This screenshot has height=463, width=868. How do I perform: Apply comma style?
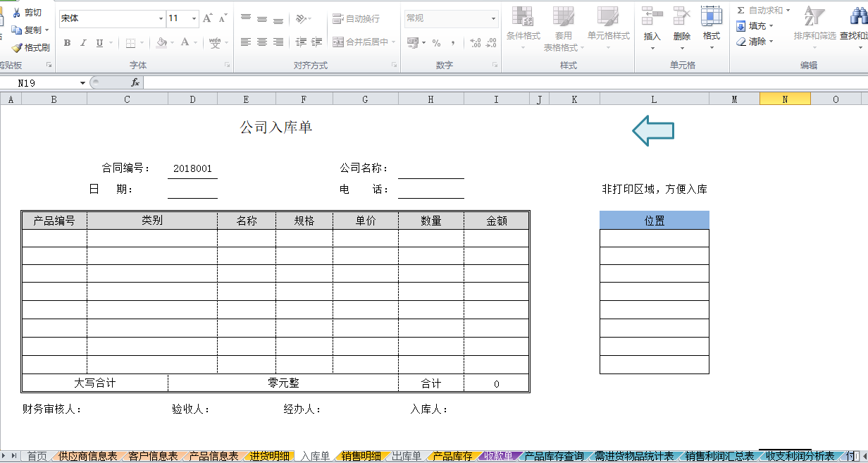coord(453,43)
